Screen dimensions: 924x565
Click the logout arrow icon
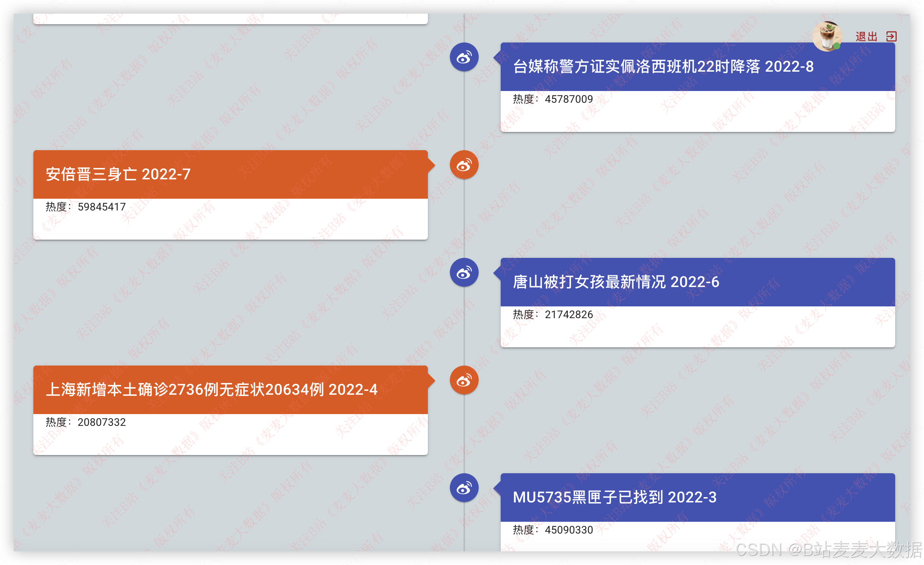click(891, 36)
